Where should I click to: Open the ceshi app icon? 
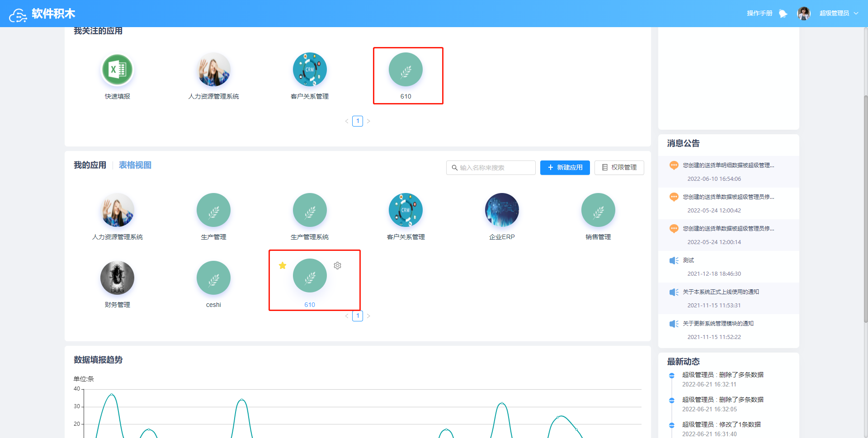point(213,278)
